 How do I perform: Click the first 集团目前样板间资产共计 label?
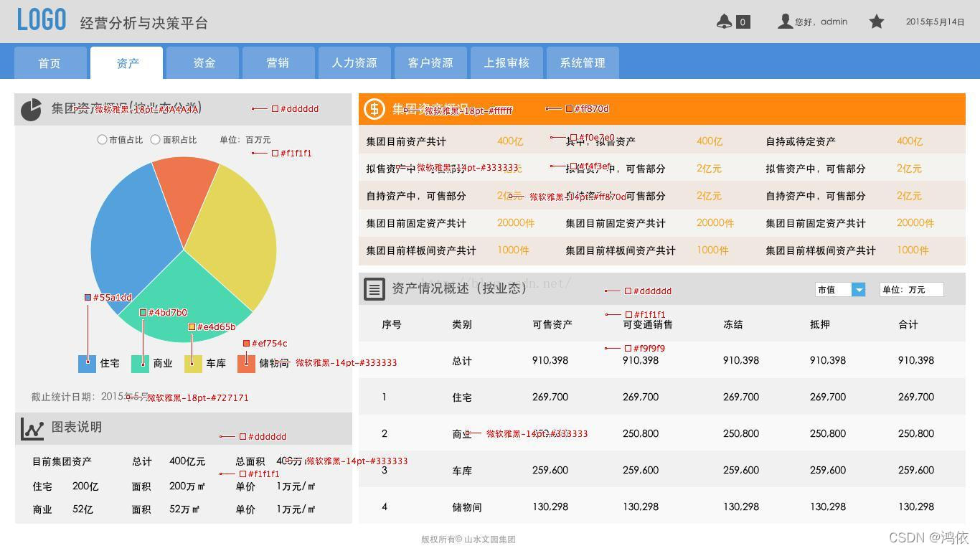tap(421, 251)
